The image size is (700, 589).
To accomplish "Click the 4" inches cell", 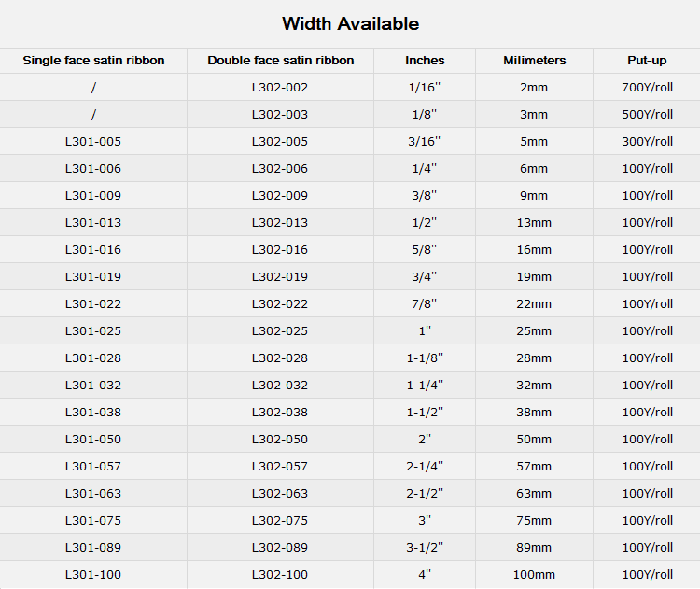I will point(425,574).
